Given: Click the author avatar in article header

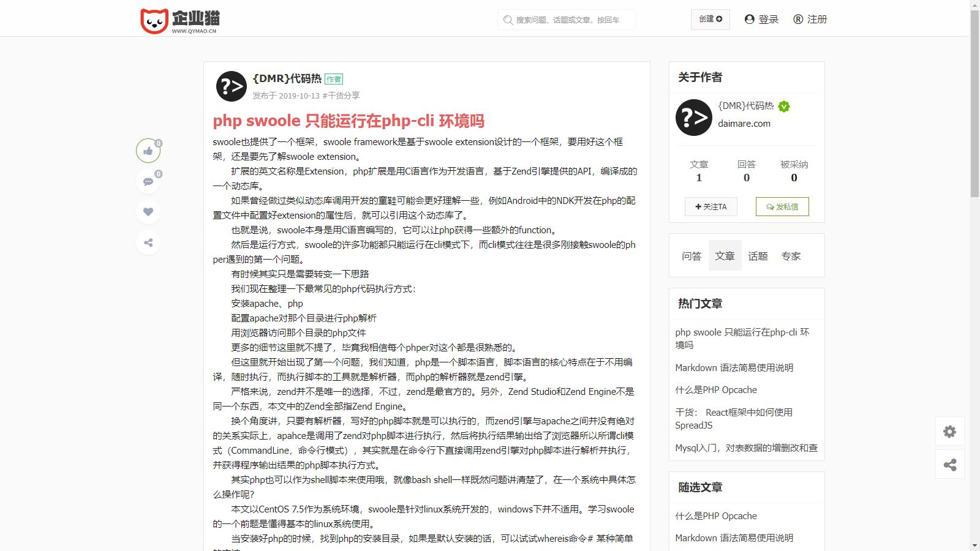Looking at the screenshot, I should click(231, 86).
